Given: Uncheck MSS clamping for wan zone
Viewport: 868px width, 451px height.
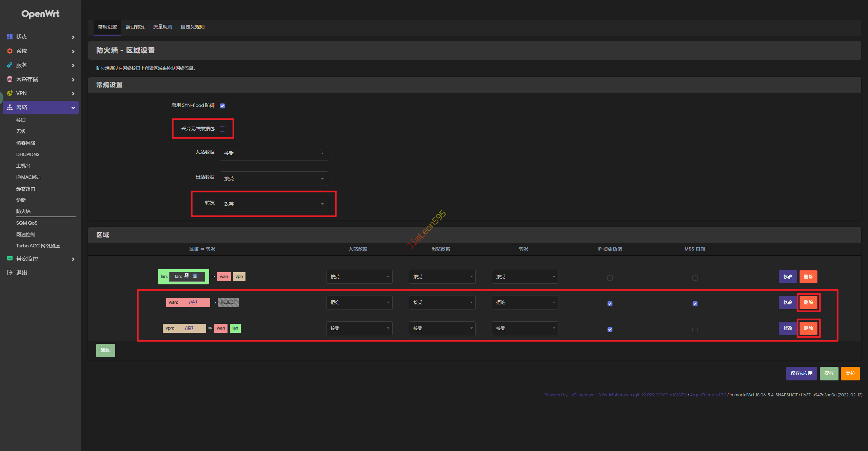Looking at the screenshot, I should point(695,303).
